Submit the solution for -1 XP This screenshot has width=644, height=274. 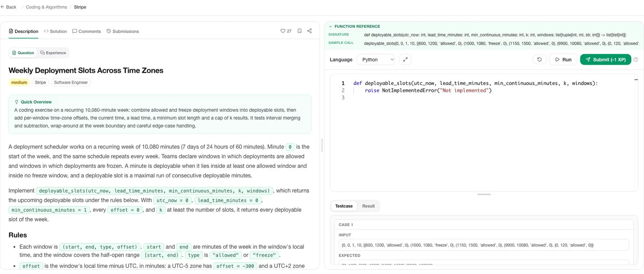(x=605, y=60)
